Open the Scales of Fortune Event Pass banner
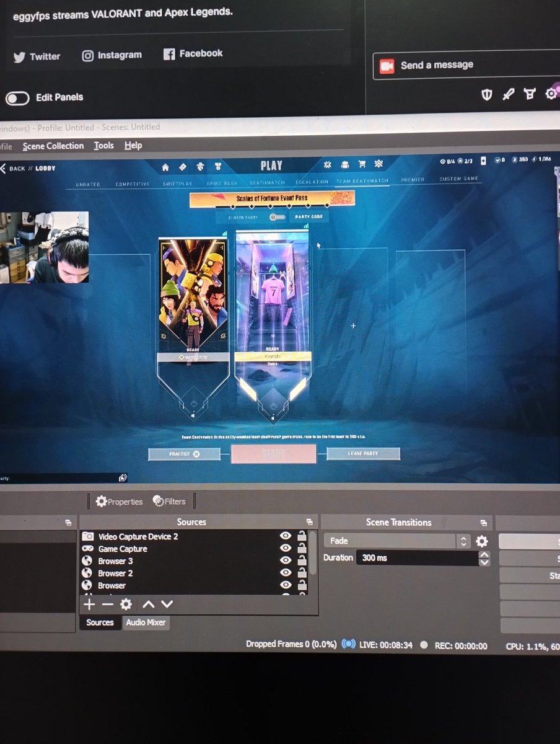This screenshot has height=744, width=560. pyautogui.click(x=273, y=198)
